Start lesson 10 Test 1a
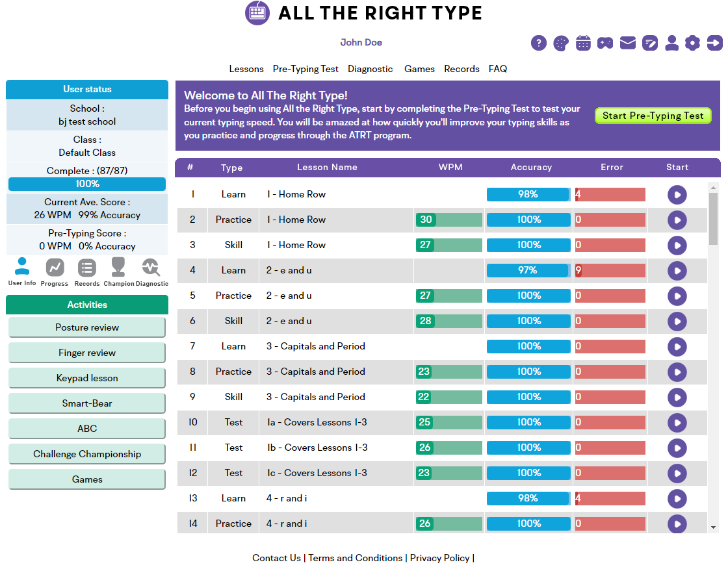The height and width of the screenshot is (569, 728). point(677,423)
